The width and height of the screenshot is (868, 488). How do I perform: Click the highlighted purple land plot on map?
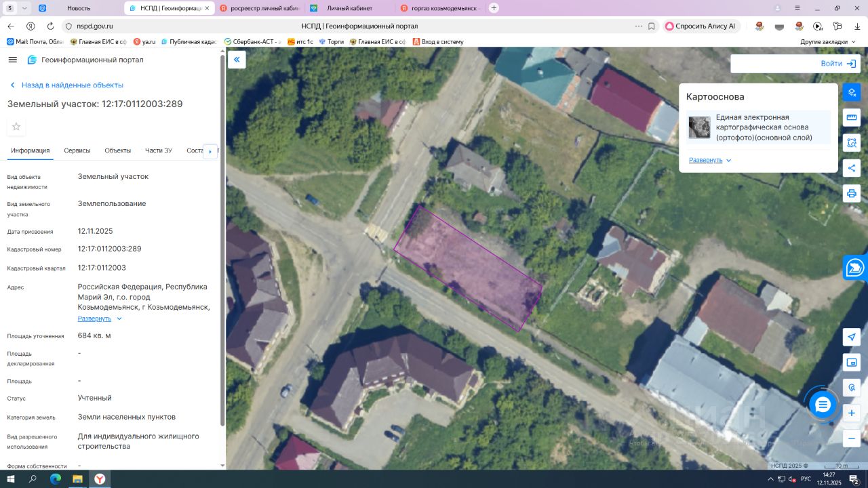tap(468, 268)
